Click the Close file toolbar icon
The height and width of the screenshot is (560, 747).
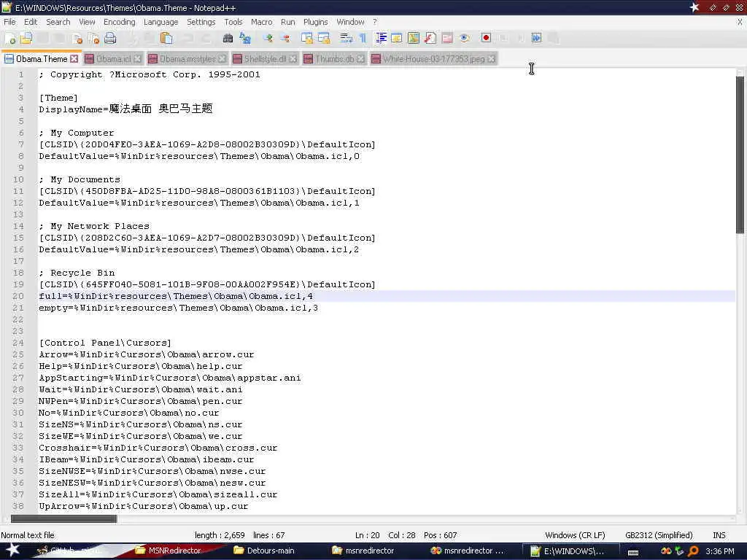click(77, 39)
